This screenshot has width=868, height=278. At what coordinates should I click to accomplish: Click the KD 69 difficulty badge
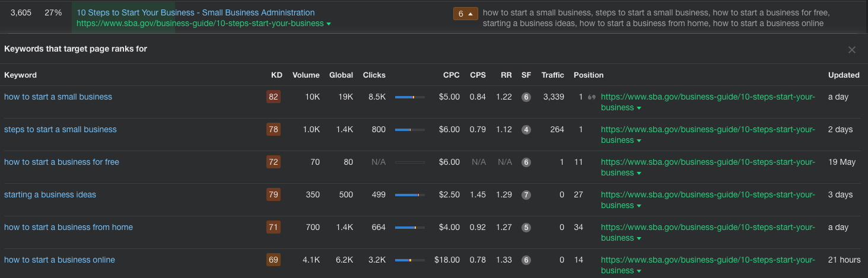click(274, 260)
